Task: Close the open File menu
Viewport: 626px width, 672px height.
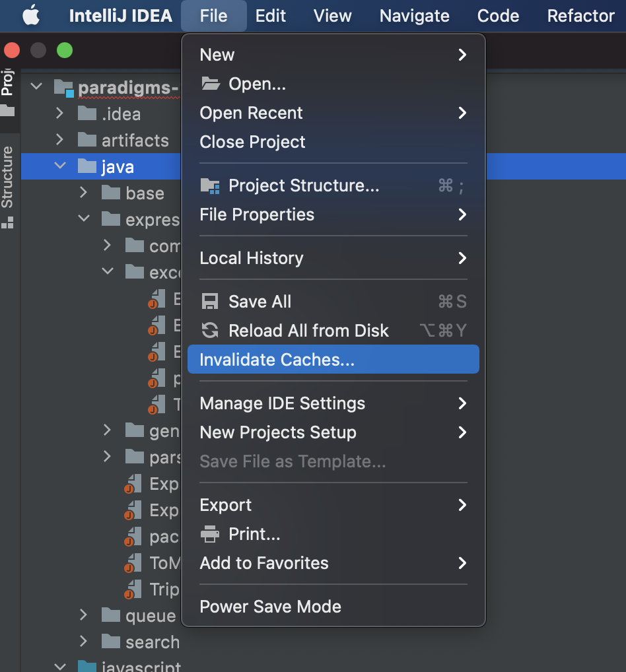Action: click(x=213, y=16)
